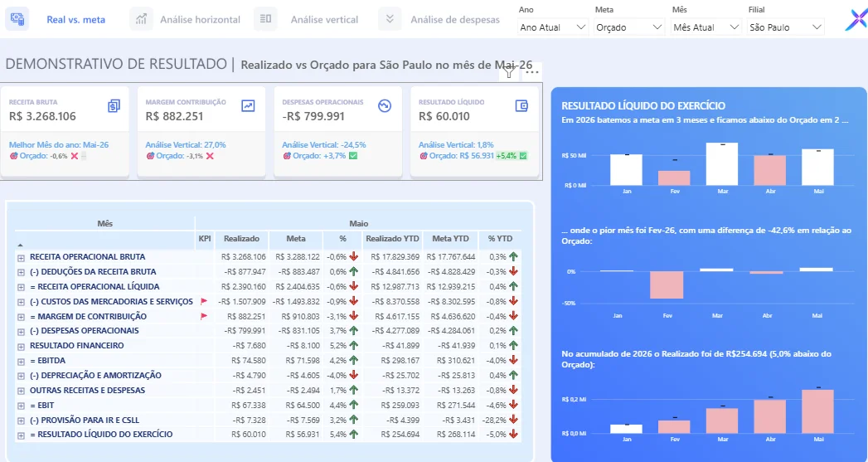This screenshot has width=868, height=462.
Task: Click the Receita Bruta card icon
Action: coord(114,106)
